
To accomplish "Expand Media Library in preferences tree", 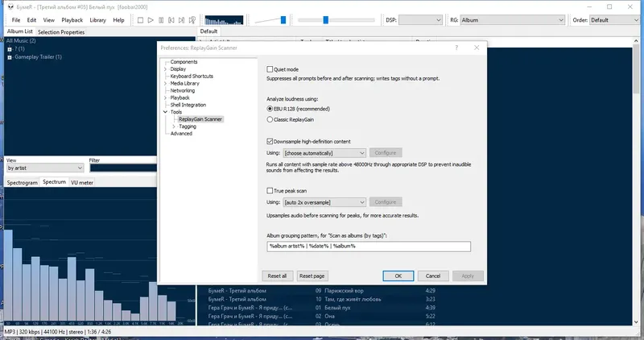I will (x=166, y=84).
